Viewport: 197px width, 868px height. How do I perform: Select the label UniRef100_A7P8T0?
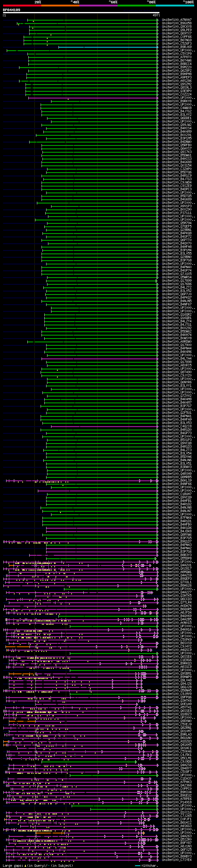click(177, 57)
